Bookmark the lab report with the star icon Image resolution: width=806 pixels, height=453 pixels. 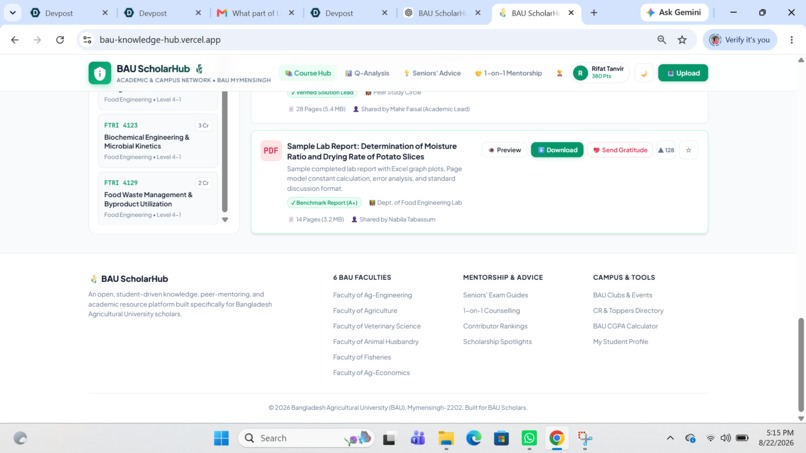(x=688, y=150)
